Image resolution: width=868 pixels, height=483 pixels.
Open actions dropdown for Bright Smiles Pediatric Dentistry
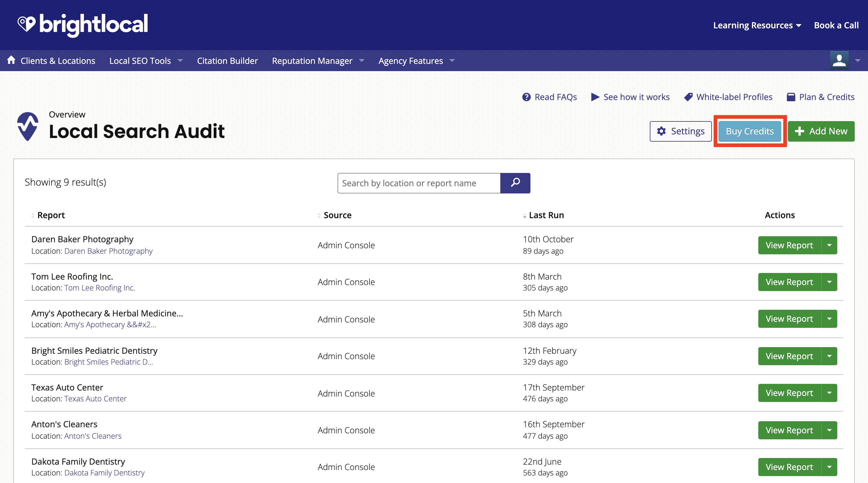tap(829, 356)
